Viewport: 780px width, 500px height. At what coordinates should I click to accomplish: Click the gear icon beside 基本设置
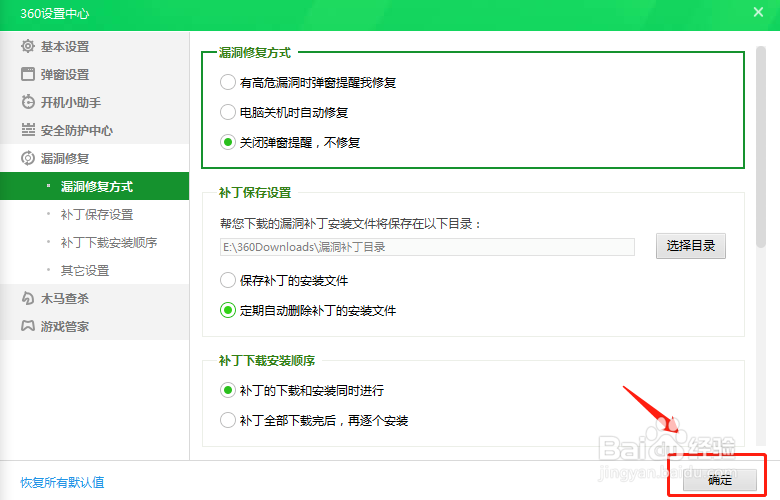tap(28, 46)
